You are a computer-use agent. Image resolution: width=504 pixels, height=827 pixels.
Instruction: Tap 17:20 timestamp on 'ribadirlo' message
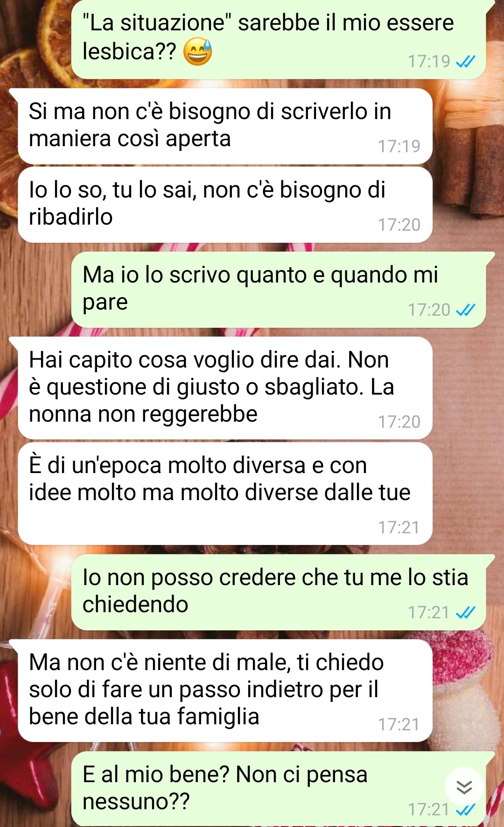[399, 225]
